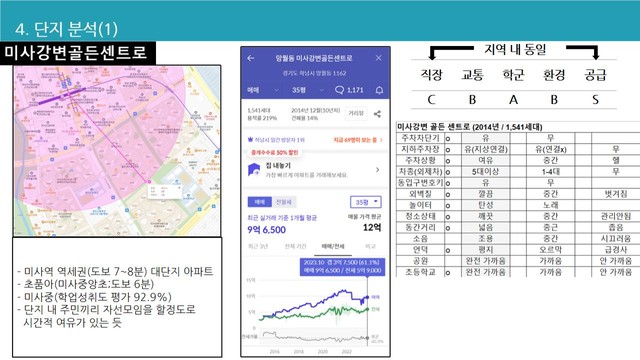Image resolution: width=640 pixels, height=360 pixels.
Task: Click the 교통 column heading
Action: pyautogui.click(x=472, y=75)
